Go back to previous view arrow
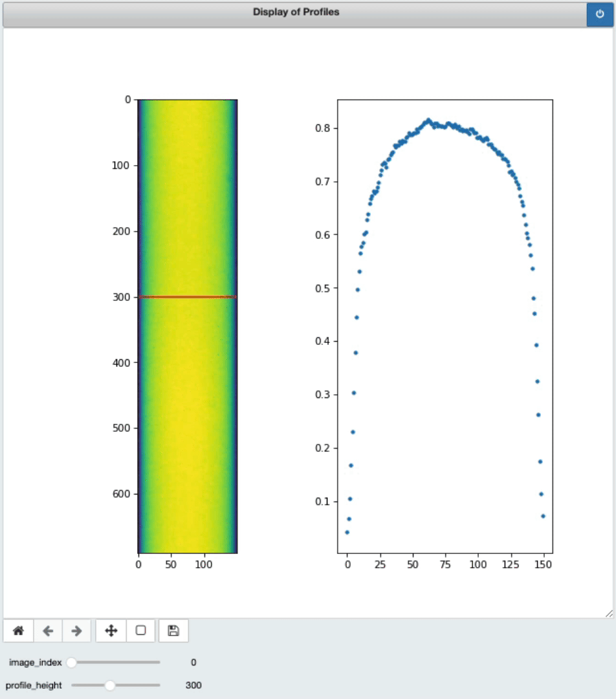 (48, 630)
